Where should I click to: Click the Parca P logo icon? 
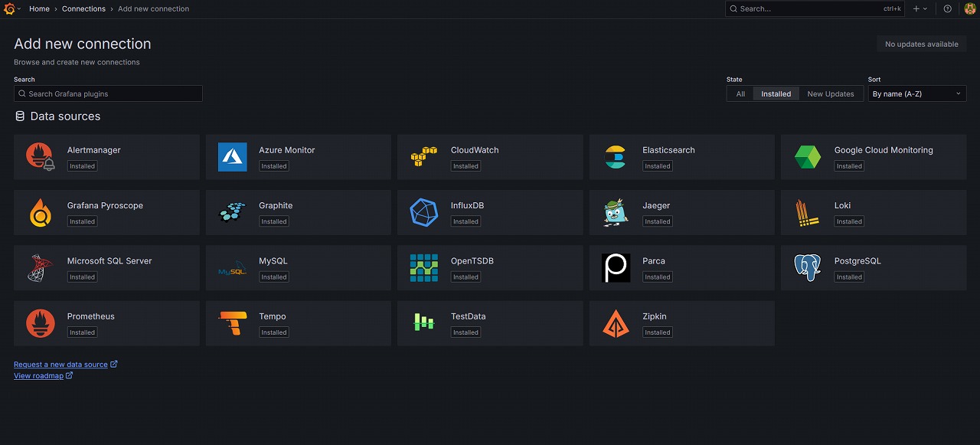coord(616,267)
